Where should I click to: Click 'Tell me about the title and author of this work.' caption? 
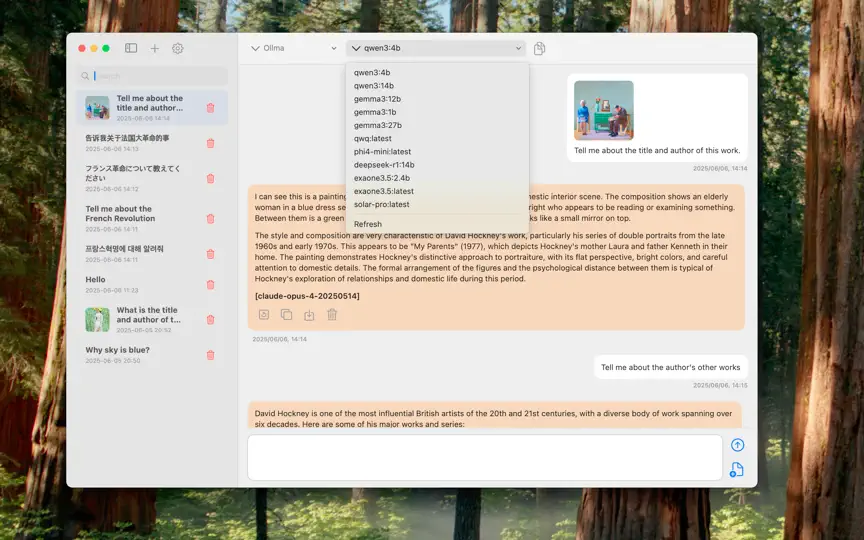tap(657, 150)
